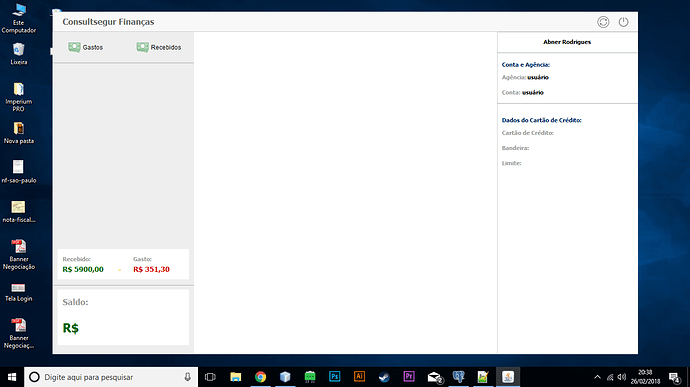Click the green money icon beside Gastos
Viewport: 690px width, 387px height.
(74, 47)
